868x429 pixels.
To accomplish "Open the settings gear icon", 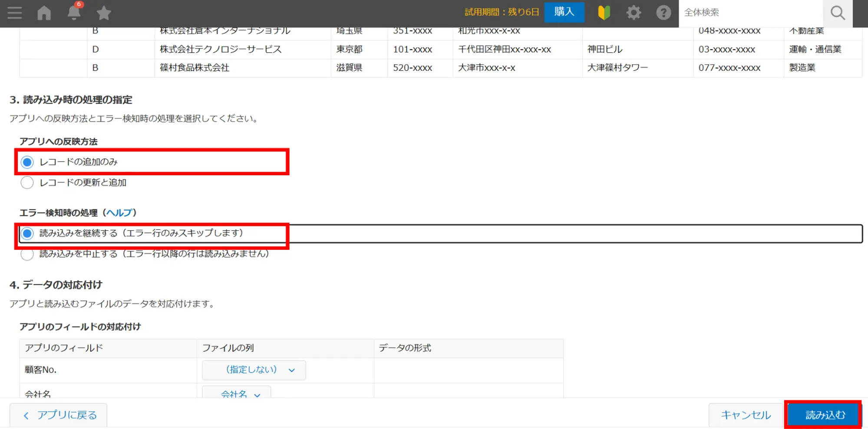I will click(634, 13).
